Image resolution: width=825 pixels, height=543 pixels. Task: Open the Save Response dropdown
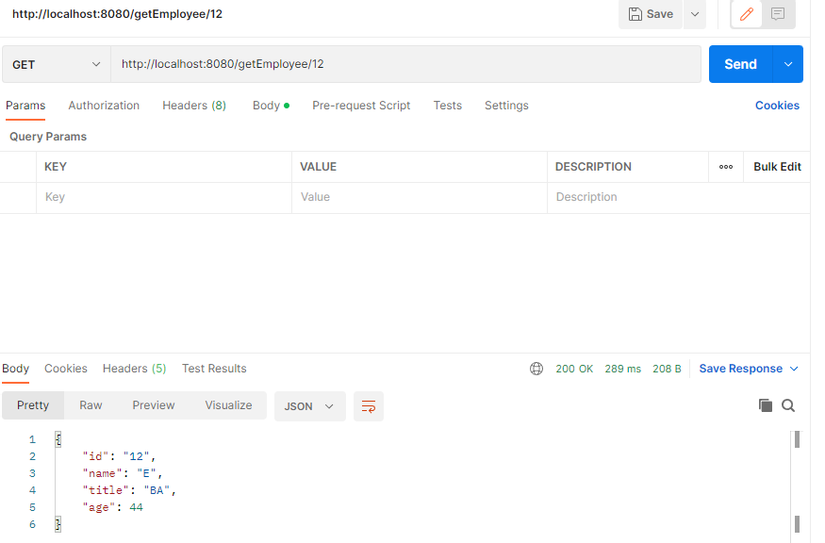(748, 369)
